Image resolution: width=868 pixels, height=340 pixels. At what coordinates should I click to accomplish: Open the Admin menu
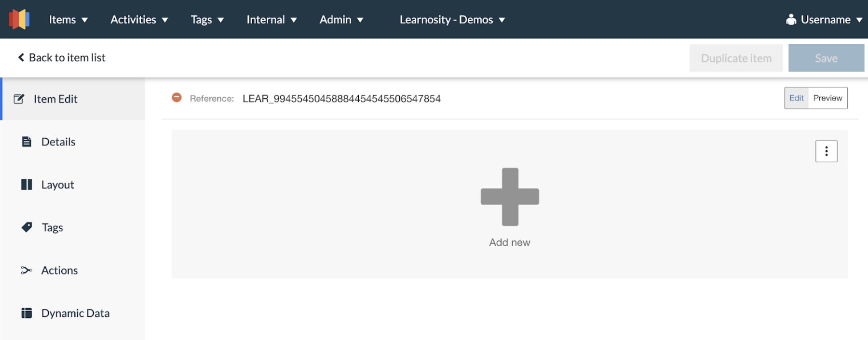tap(341, 20)
